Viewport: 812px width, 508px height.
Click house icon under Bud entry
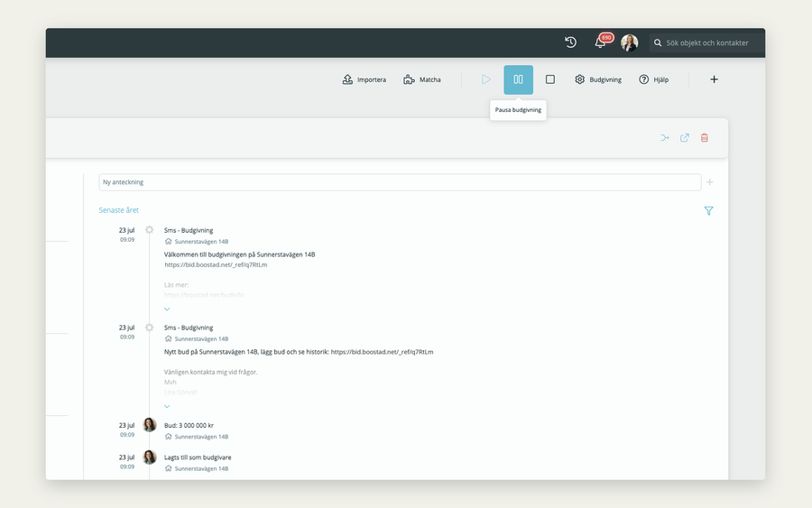tap(168, 437)
